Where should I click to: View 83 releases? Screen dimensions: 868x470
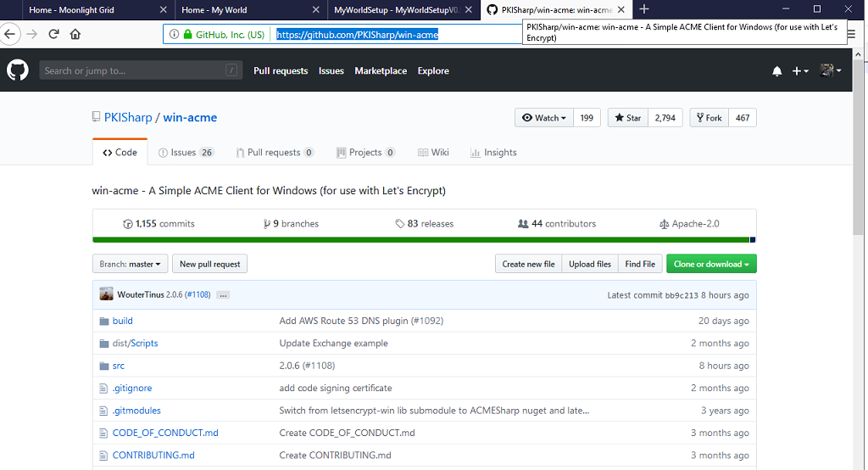point(425,224)
